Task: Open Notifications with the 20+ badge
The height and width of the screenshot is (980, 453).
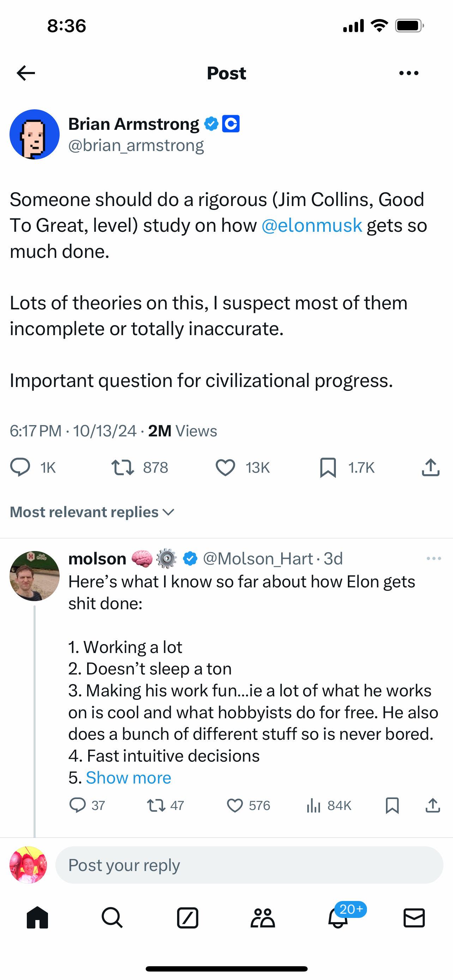Action: [x=338, y=918]
